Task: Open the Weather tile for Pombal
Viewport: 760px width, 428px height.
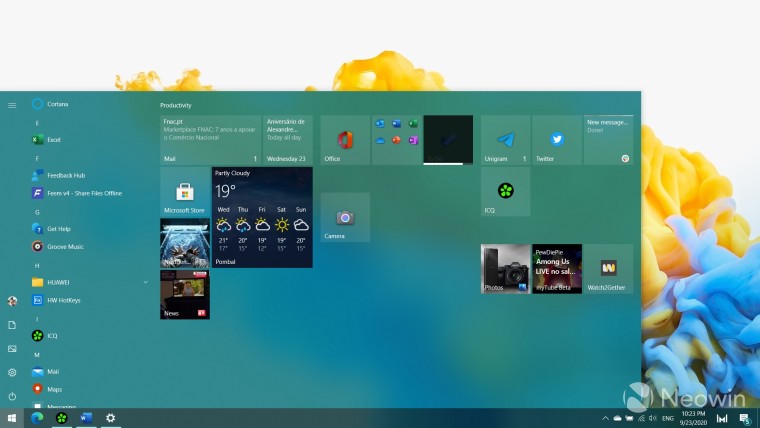Action: tap(262, 217)
